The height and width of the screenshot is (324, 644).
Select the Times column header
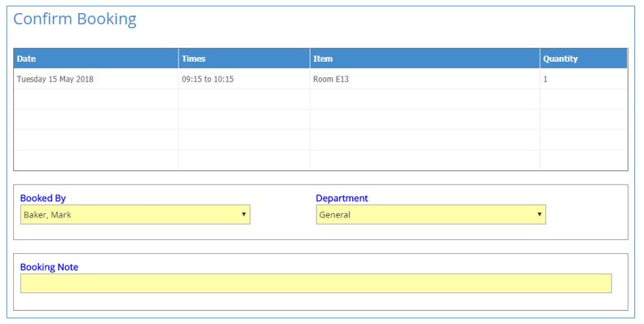(245, 59)
